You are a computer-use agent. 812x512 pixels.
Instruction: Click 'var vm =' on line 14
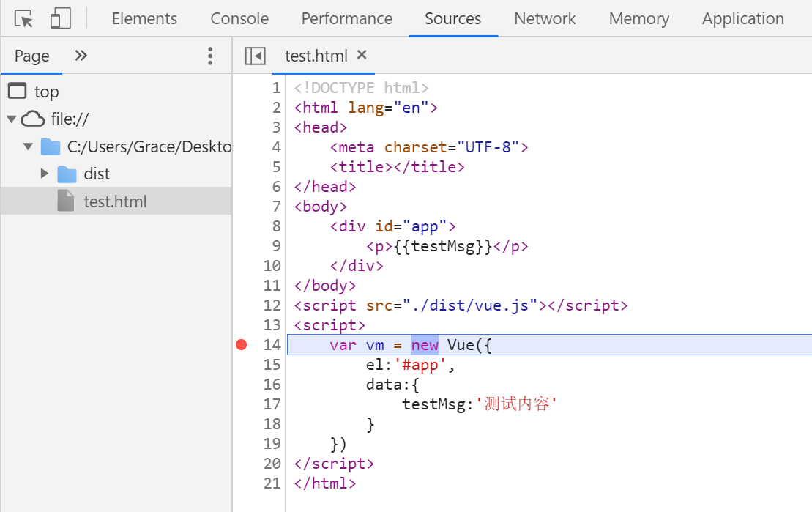coord(365,345)
